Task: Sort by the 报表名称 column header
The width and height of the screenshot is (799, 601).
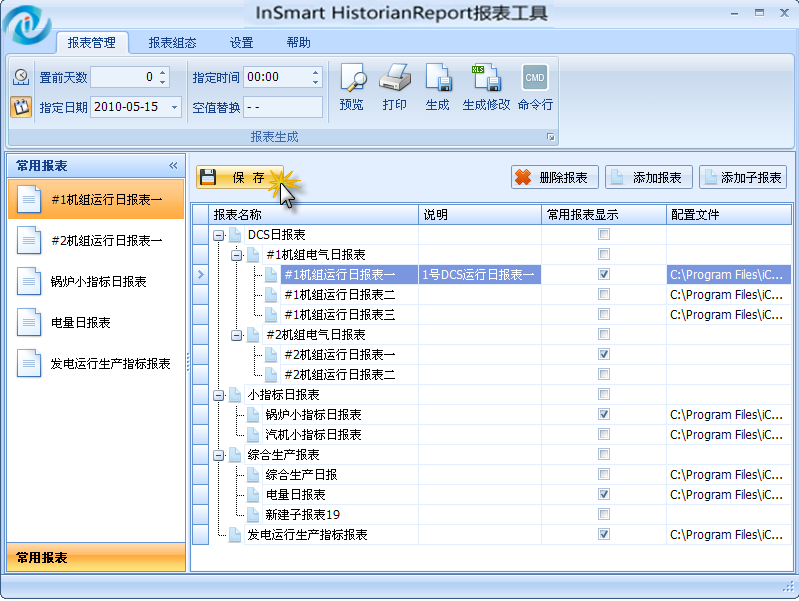Action: pos(313,215)
